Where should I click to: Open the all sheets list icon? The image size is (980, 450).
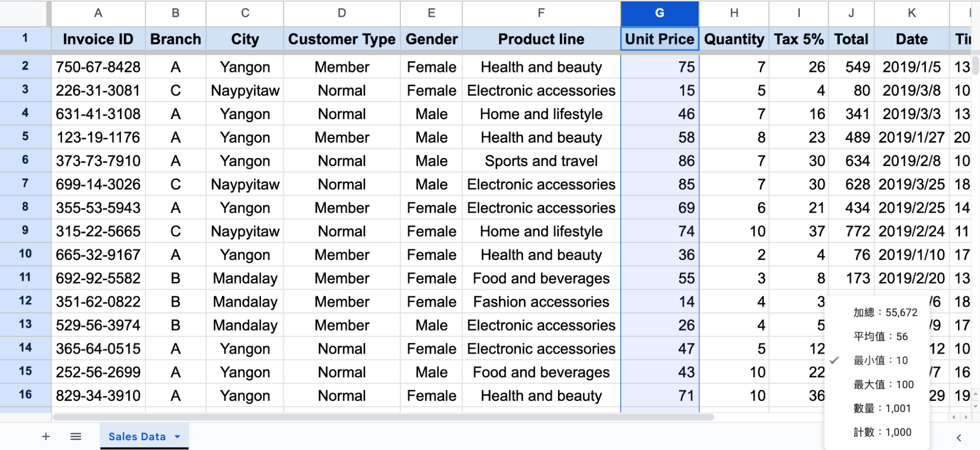click(x=75, y=436)
